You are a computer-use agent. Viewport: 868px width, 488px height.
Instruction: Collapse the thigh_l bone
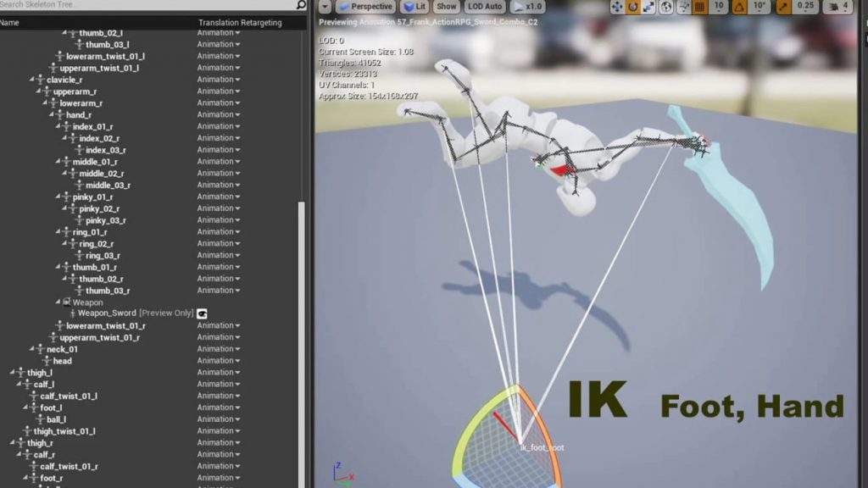12,373
